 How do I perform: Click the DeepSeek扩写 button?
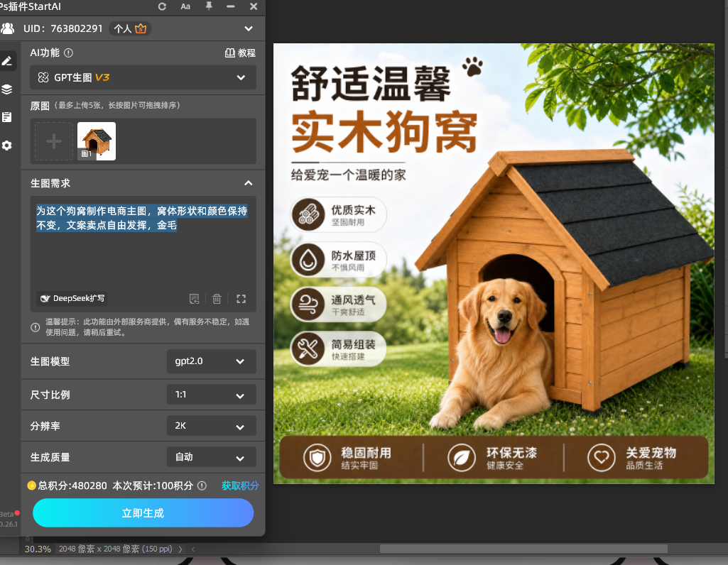point(72,298)
